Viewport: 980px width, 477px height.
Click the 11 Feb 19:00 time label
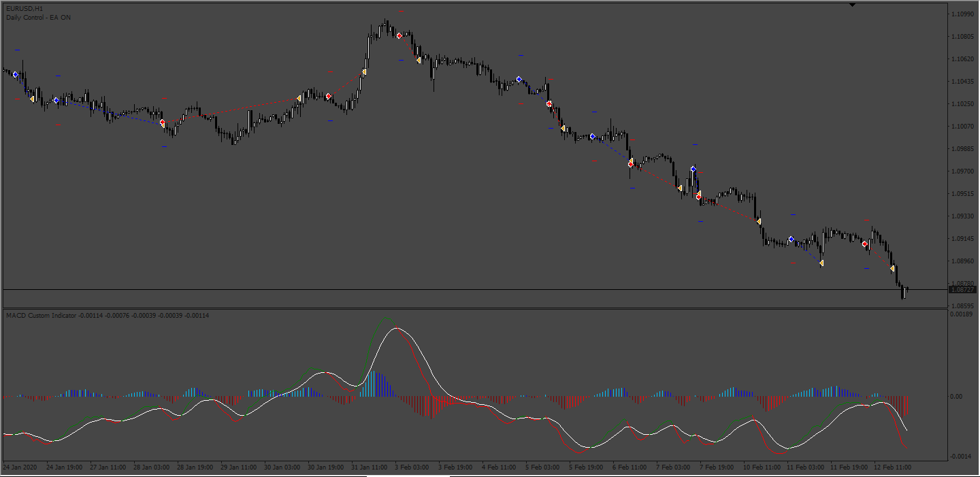(x=849, y=468)
